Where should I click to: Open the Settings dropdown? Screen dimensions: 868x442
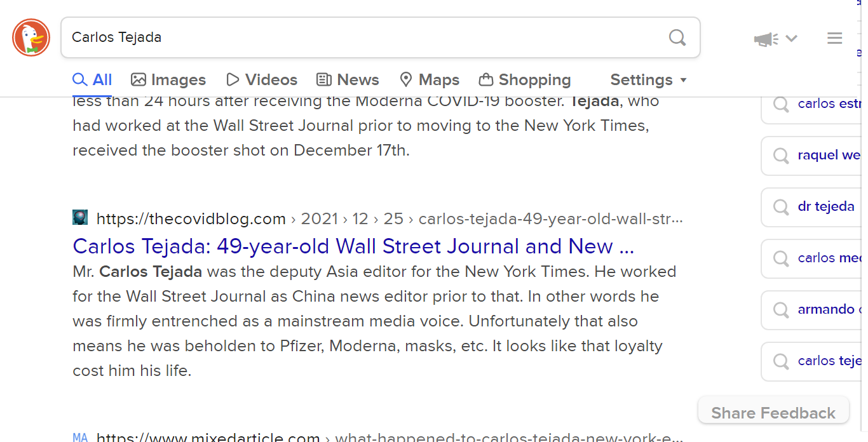click(x=648, y=79)
